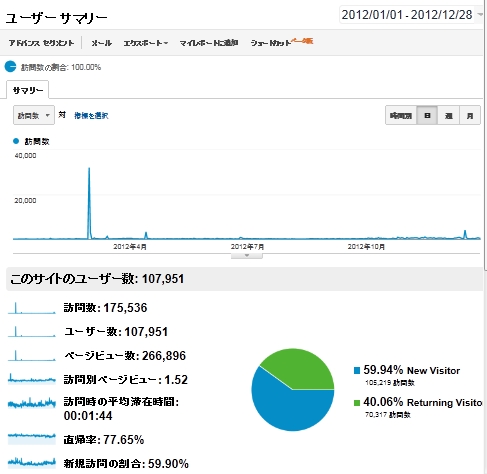
Task: Click the 指標を選択 link
Action: pos(91,115)
